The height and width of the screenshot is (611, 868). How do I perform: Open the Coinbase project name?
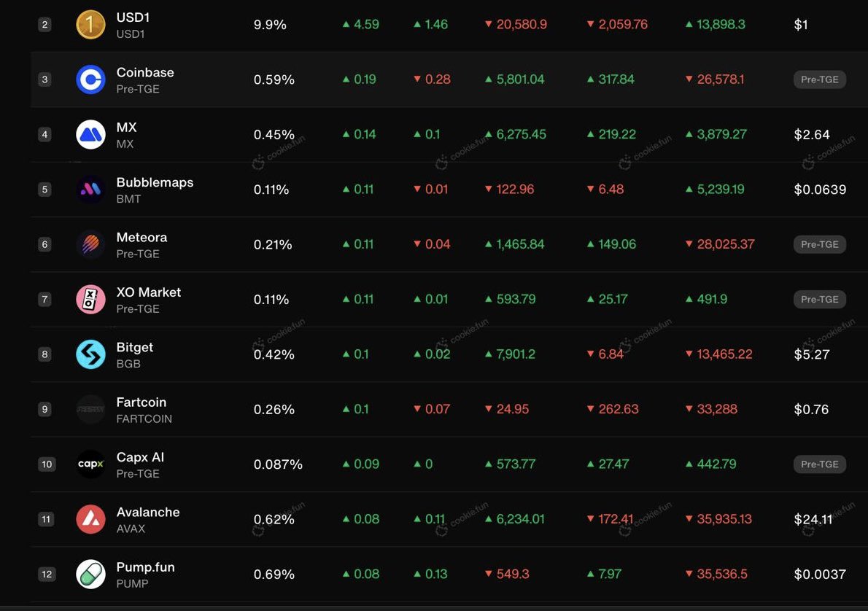145,72
